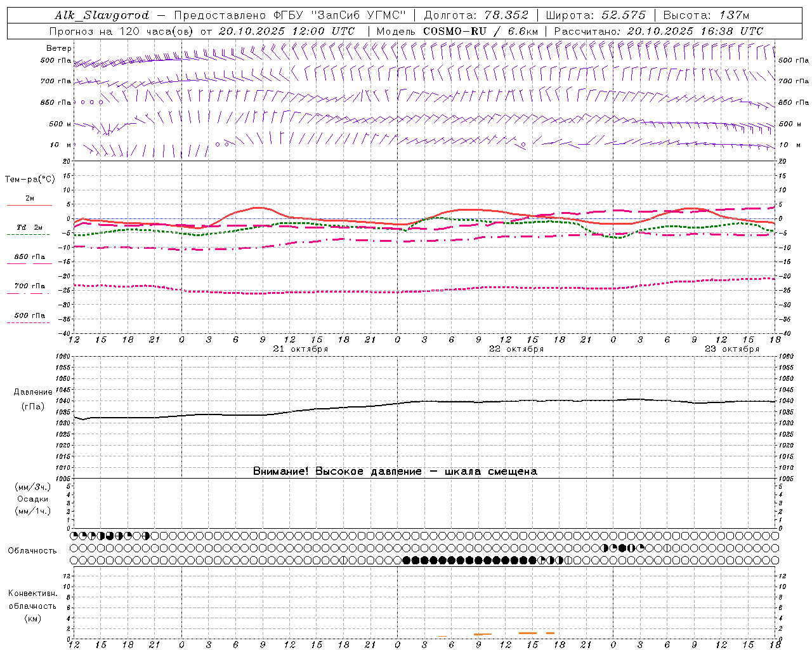The width and height of the screenshot is (812, 650).
Task: Click calculation time 20.10.2025 16:38 UTC
Action: (695, 31)
